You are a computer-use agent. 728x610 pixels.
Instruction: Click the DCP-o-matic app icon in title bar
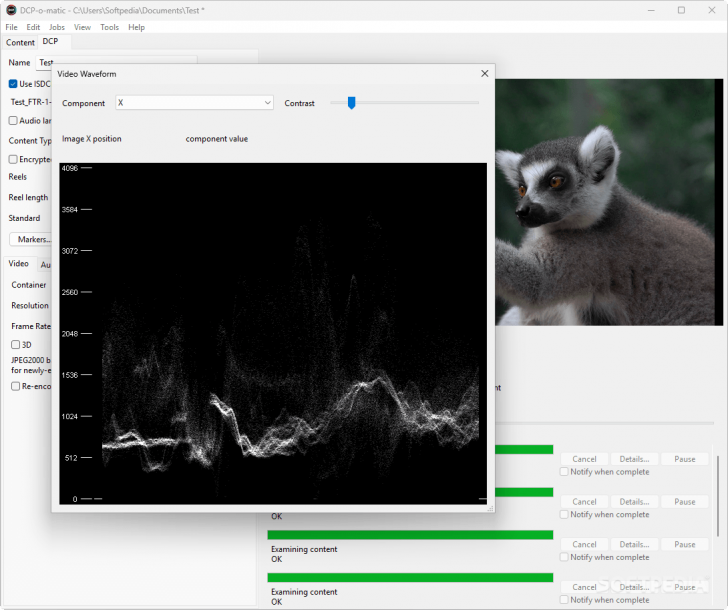[11, 10]
